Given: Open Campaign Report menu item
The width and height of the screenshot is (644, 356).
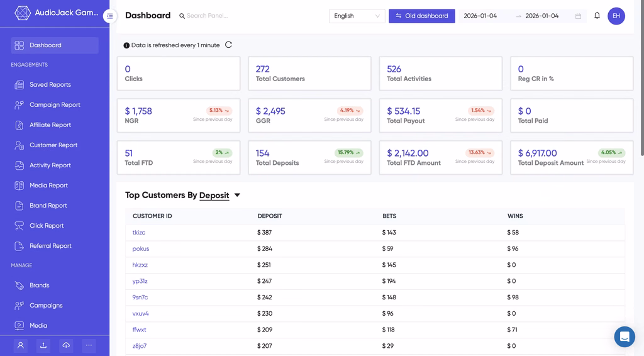Looking at the screenshot, I should pyautogui.click(x=55, y=104).
